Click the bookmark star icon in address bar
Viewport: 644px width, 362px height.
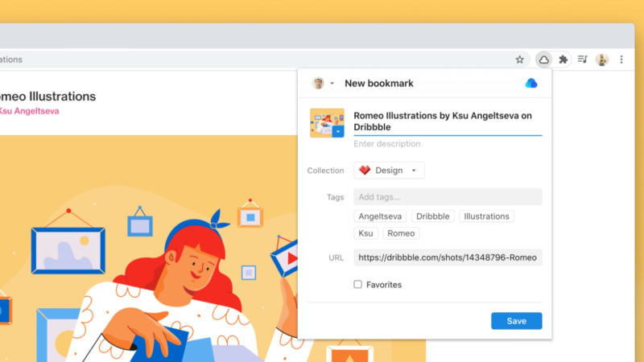pyautogui.click(x=519, y=60)
